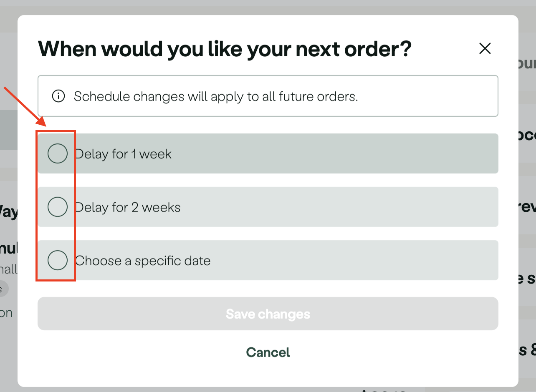Click the gray tag chip behind the dialog's left edge
Screen dimensions: 536x392
(3, 289)
